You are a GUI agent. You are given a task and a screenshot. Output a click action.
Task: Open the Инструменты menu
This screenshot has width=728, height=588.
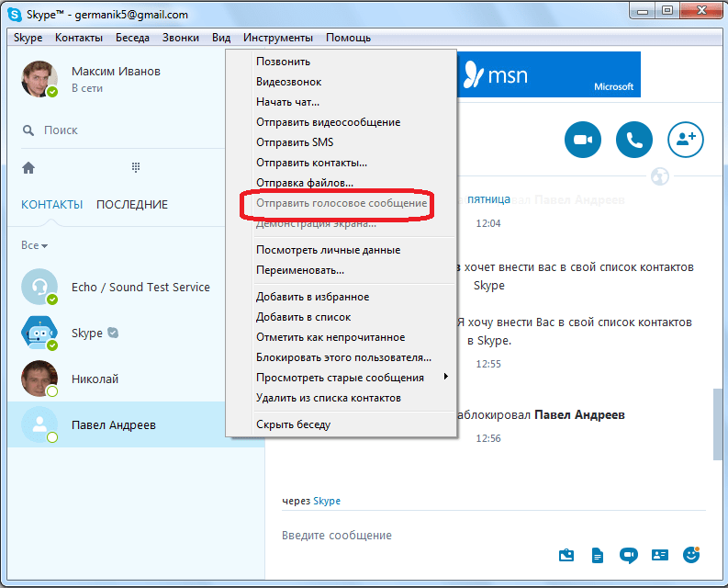pyautogui.click(x=277, y=38)
